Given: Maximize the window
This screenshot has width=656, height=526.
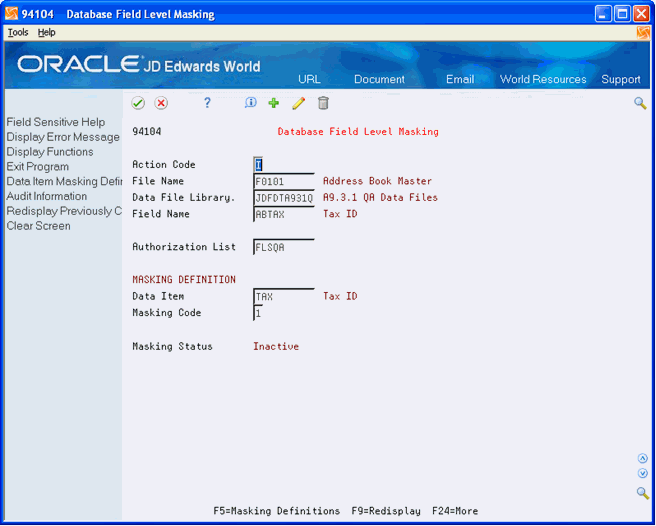Looking at the screenshot, I should pos(622,14).
